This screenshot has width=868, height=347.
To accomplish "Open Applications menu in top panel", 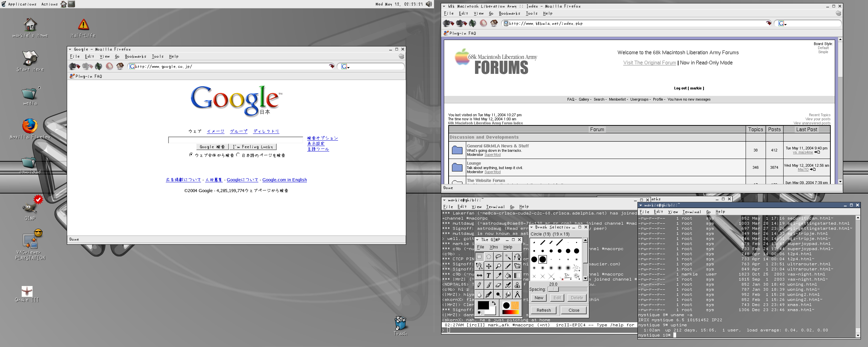I will click(x=22, y=4).
